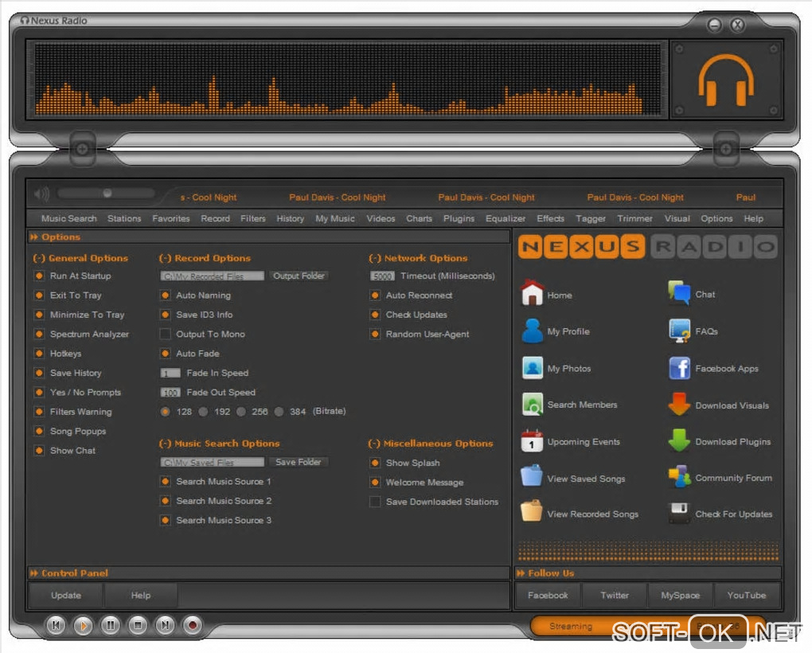The height and width of the screenshot is (653, 812).
Task: Click the Check For Updates disk icon
Action: click(x=679, y=513)
